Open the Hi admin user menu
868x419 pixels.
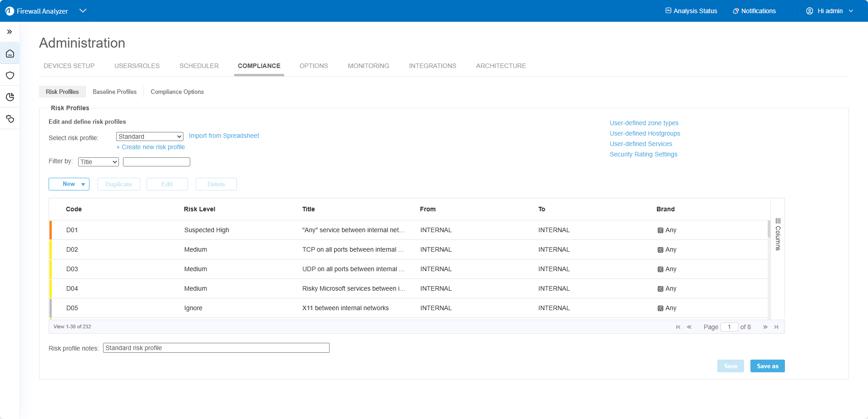click(830, 11)
